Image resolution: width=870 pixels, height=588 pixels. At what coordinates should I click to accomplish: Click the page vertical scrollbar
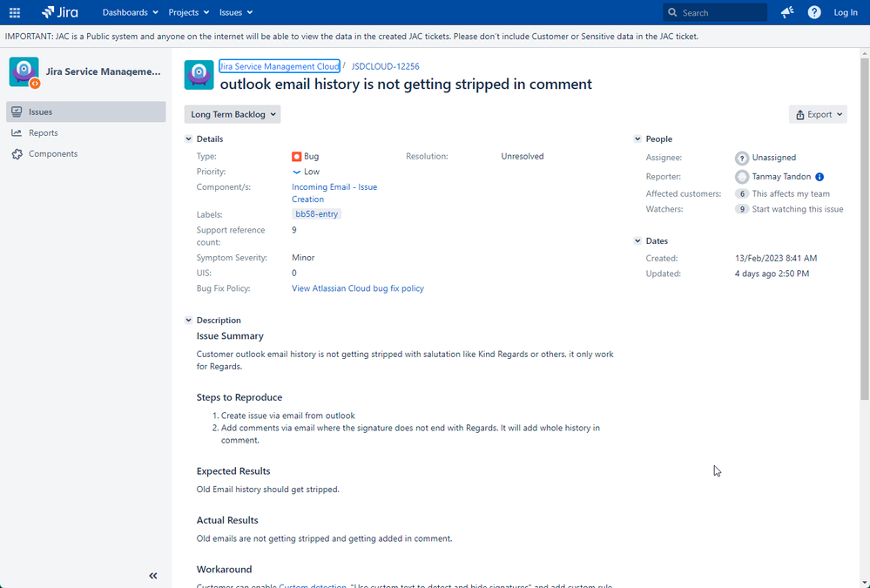tap(865, 227)
